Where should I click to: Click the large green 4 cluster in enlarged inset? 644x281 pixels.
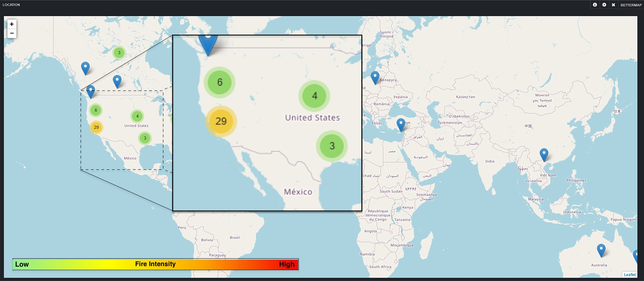point(314,96)
